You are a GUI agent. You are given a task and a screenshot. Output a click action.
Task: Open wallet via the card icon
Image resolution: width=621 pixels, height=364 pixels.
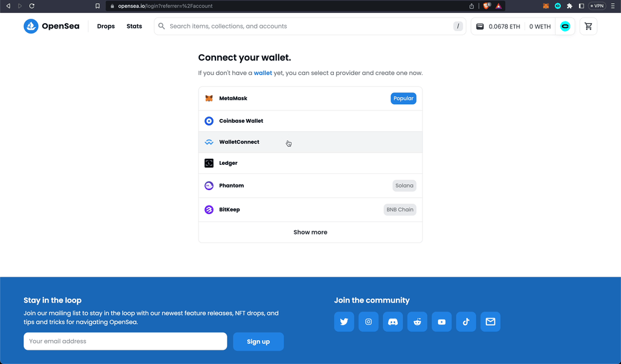(x=479, y=27)
